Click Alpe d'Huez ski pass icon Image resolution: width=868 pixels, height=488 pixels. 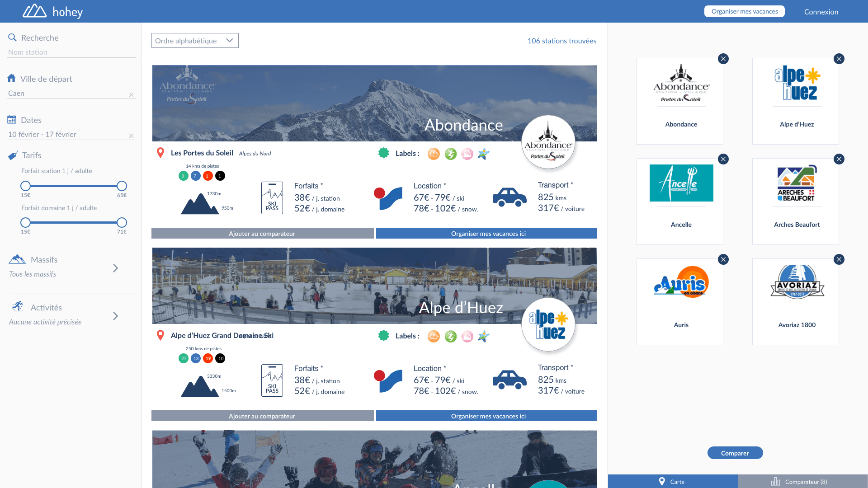pos(272,380)
